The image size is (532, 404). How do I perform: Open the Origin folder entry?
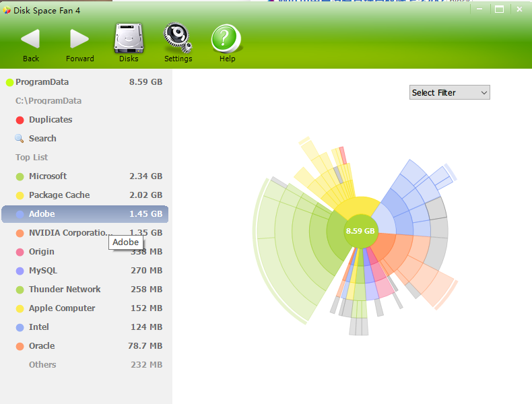coord(41,252)
